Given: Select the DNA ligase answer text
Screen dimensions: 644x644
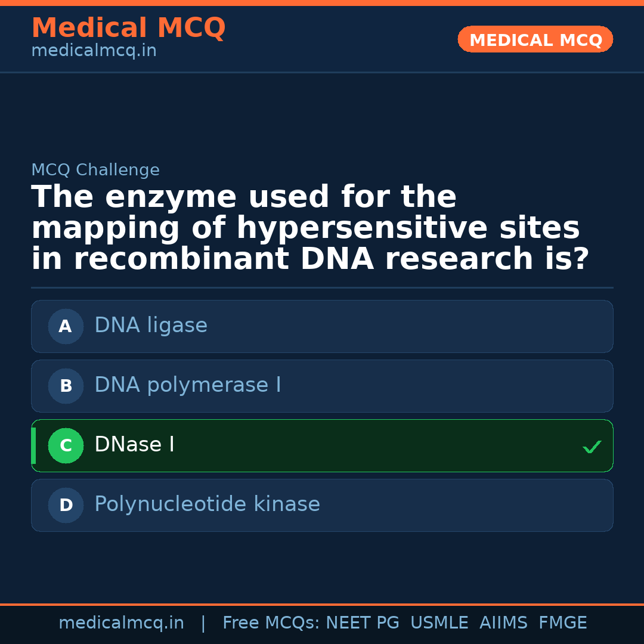Looking at the screenshot, I should pos(151,326).
